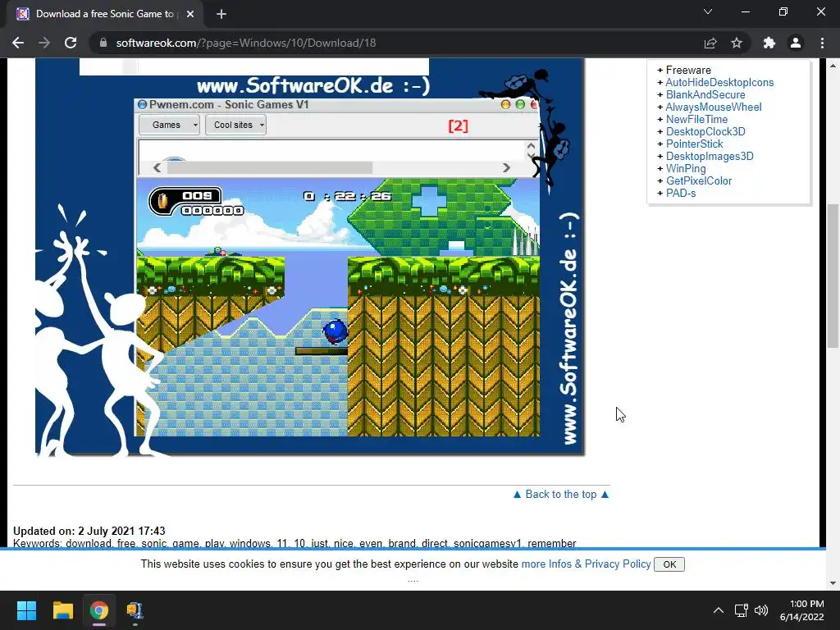Open Chrome's three-dot menu

pos(822,43)
